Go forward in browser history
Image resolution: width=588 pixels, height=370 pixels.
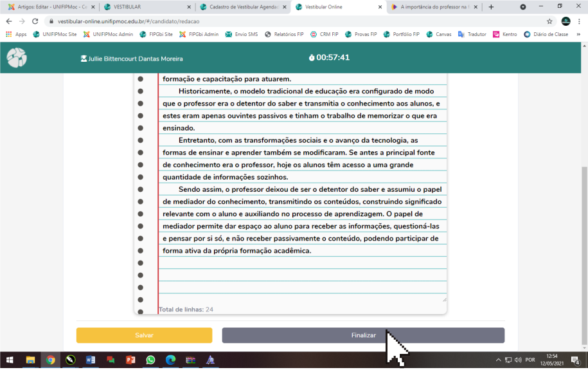click(22, 21)
